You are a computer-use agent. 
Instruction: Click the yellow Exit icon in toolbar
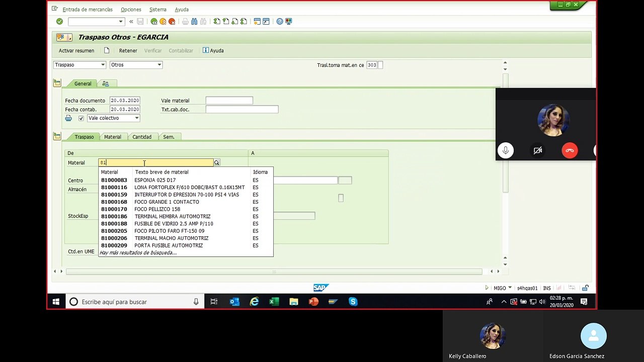(x=163, y=22)
